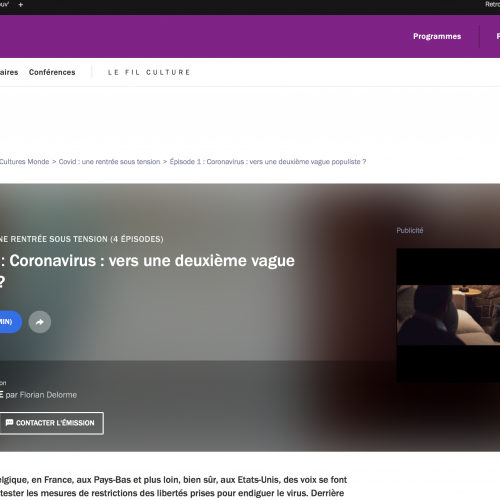
Task: Click the speech bubble icon on Contacter l'émission
Action: click(9, 423)
